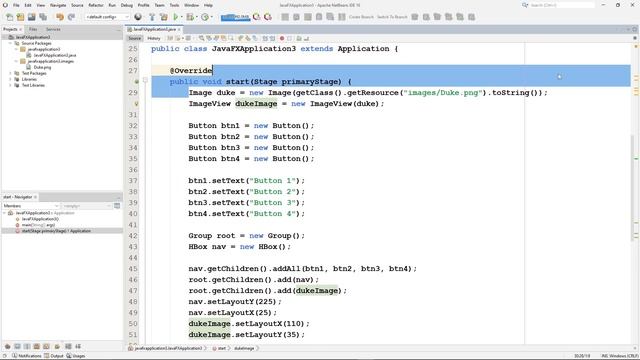This screenshot has height=360, width=640.
Task: Open the Usages window button
Action: click(x=76, y=356)
